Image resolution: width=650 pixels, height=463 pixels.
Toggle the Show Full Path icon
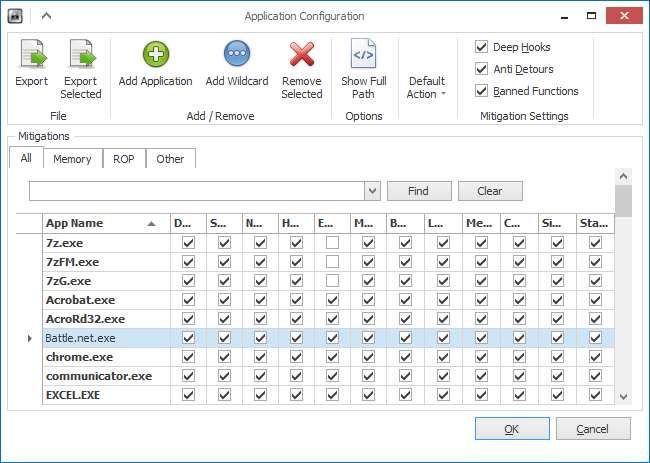(362, 55)
